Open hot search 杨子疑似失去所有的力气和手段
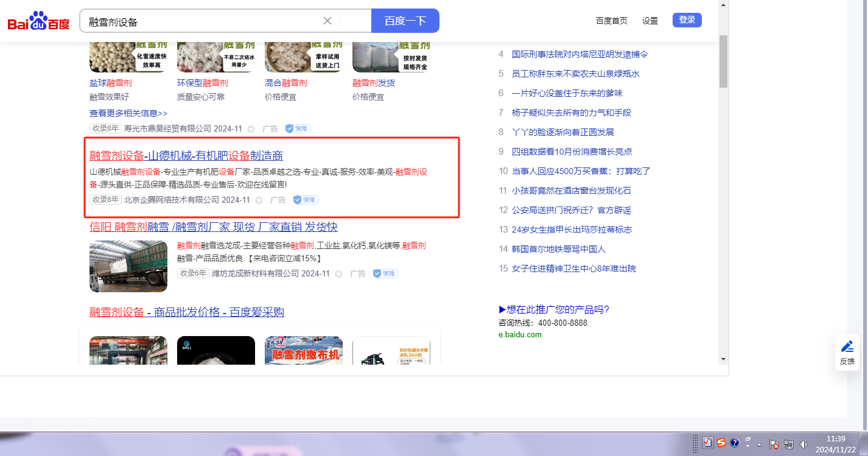The width and height of the screenshot is (868, 456). (572, 113)
